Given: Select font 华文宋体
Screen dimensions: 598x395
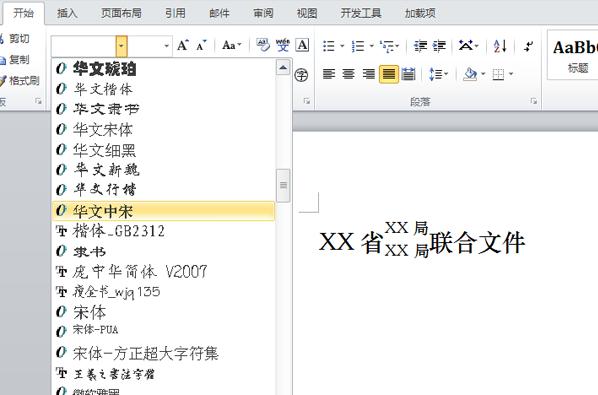Looking at the screenshot, I should pyautogui.click(x=163, y=130).
